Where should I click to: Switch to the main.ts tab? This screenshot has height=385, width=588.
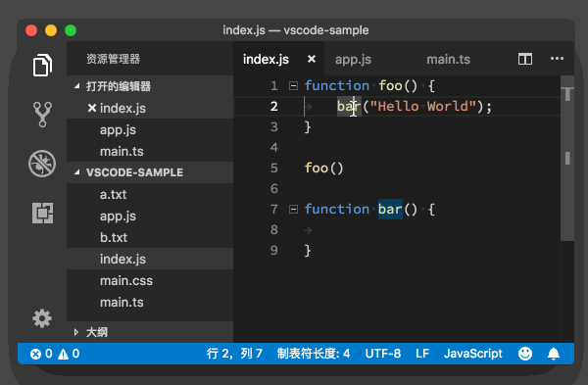(448, 59)
